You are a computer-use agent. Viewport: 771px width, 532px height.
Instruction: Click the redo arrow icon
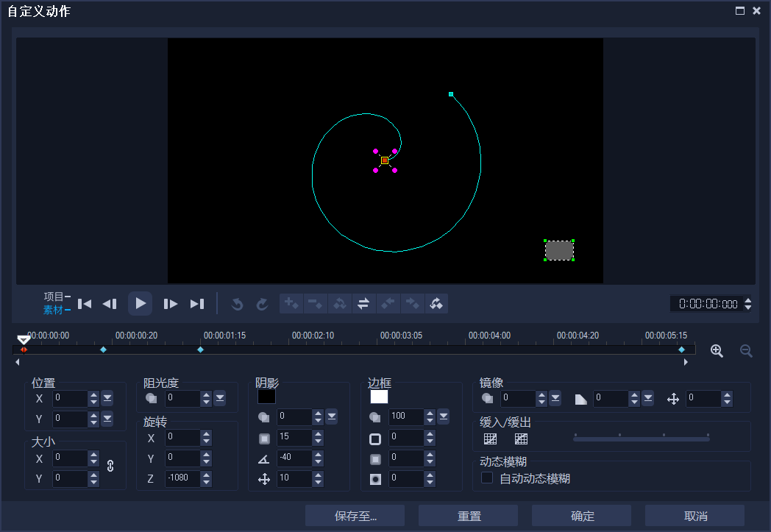point(262,304)
